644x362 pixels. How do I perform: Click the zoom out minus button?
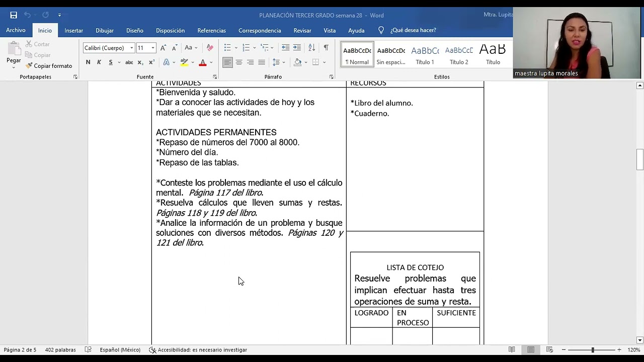[563, 349]
